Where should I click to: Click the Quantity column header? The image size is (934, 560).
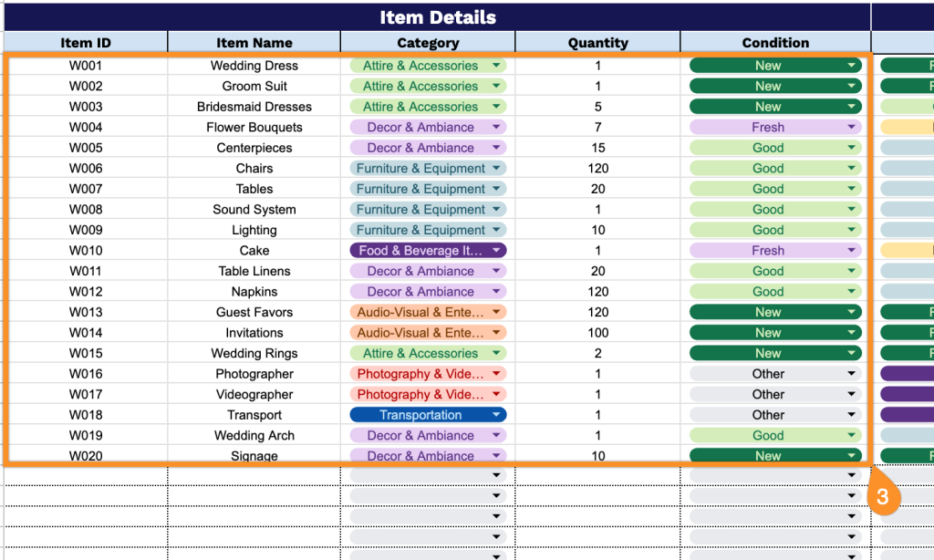(x=597, y=43)
